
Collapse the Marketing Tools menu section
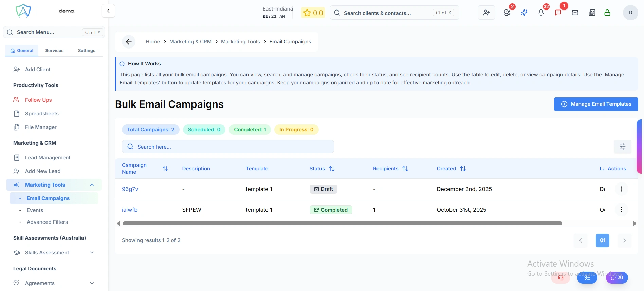[x=92, y=185]
